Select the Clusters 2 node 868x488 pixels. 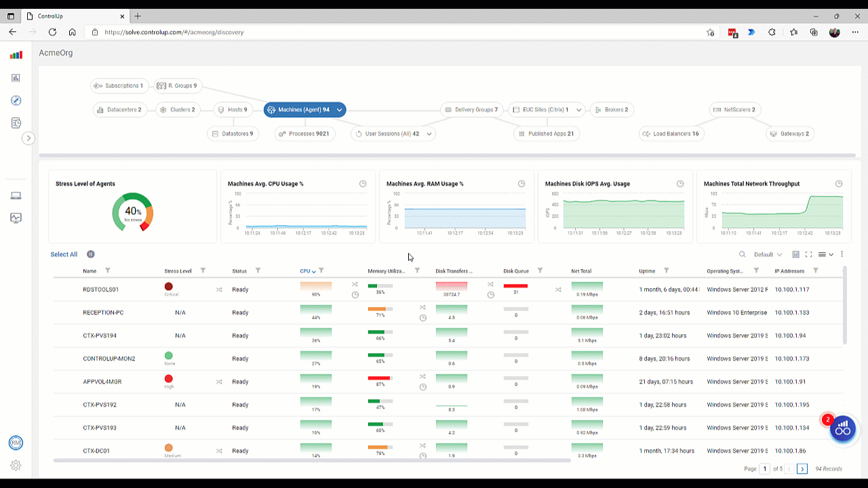click(178, 109)
